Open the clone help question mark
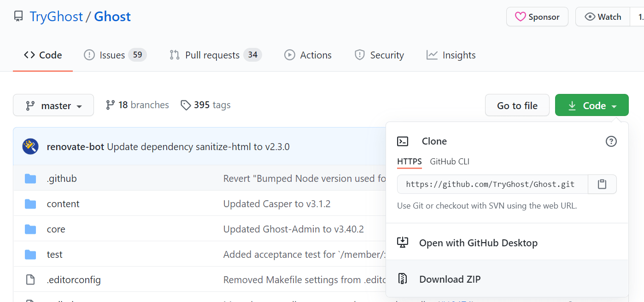 click(611, 141)
